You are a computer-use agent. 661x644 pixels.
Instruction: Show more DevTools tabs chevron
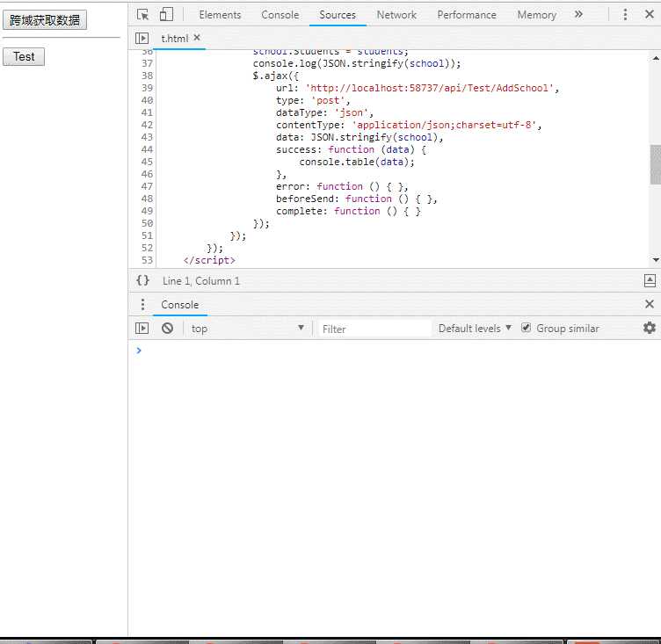(578, 14)
